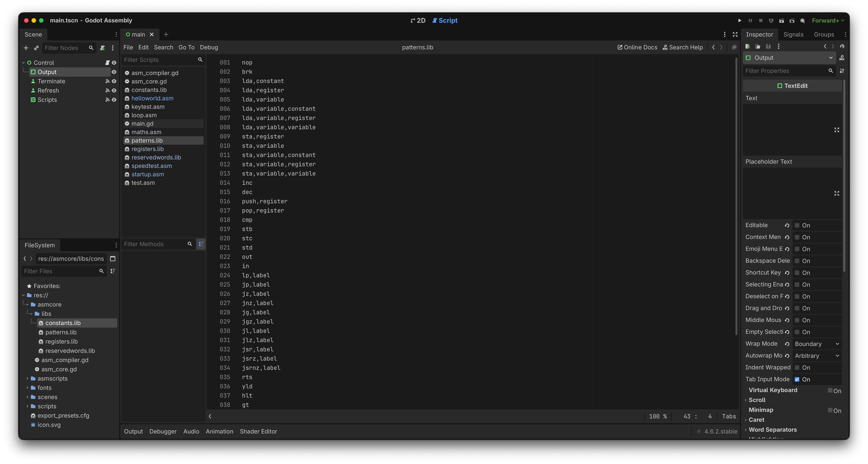Expand the asmscripts folder
868x464 pixels.
click(x=28, y=379)
